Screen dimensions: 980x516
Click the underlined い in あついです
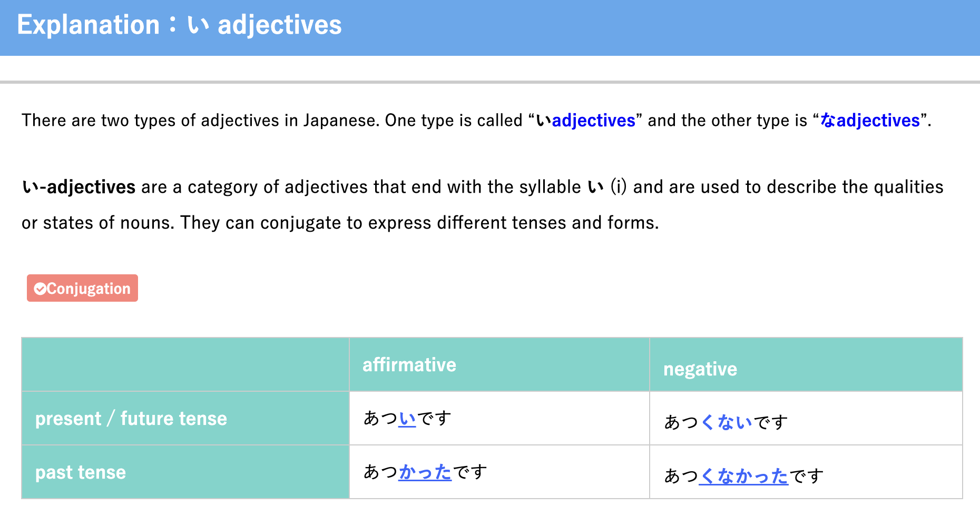pos(407,419)
